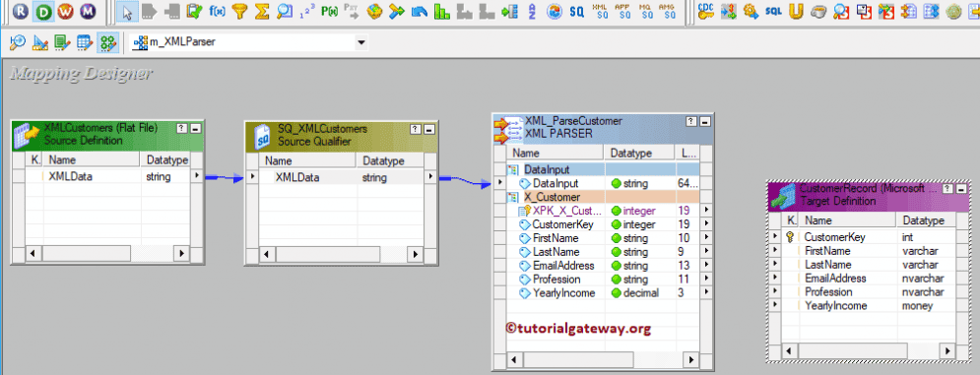Open Workflow Manager via the W icon

(x=66, y=11)
